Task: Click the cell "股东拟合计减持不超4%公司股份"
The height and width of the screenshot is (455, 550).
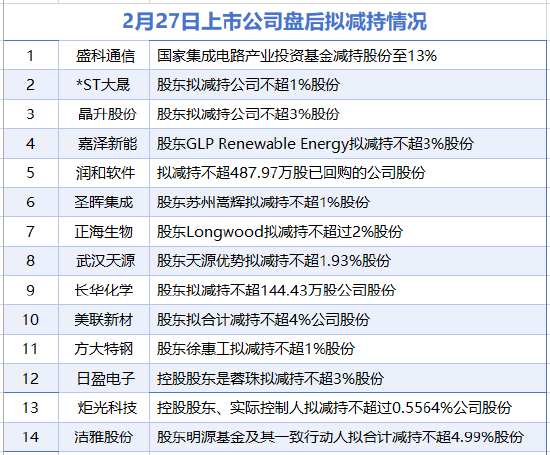Action: (x=348, y=320)
